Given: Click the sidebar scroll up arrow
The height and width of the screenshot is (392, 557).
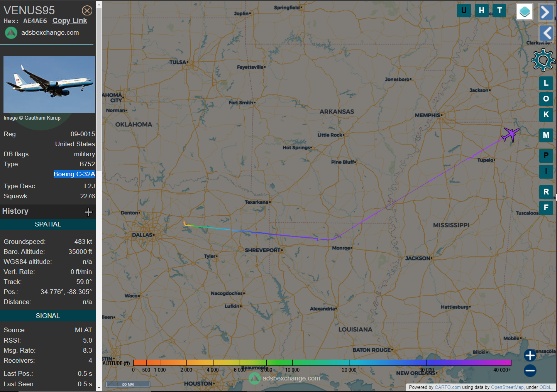Looking at the screenshot, I should [99, 5].
